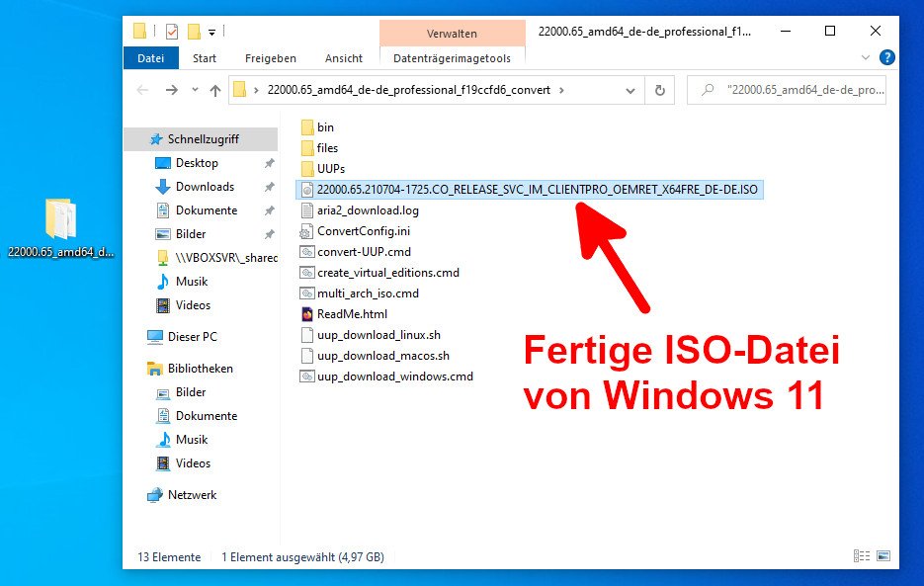Expand the address bar history dropdown

[630, 90]
